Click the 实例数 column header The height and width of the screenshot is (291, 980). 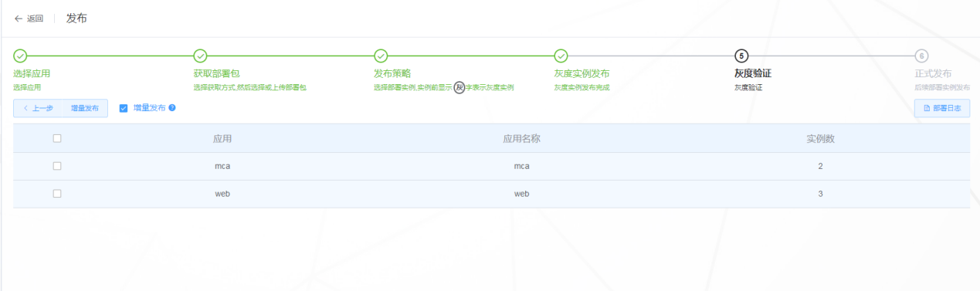[820, 139]
